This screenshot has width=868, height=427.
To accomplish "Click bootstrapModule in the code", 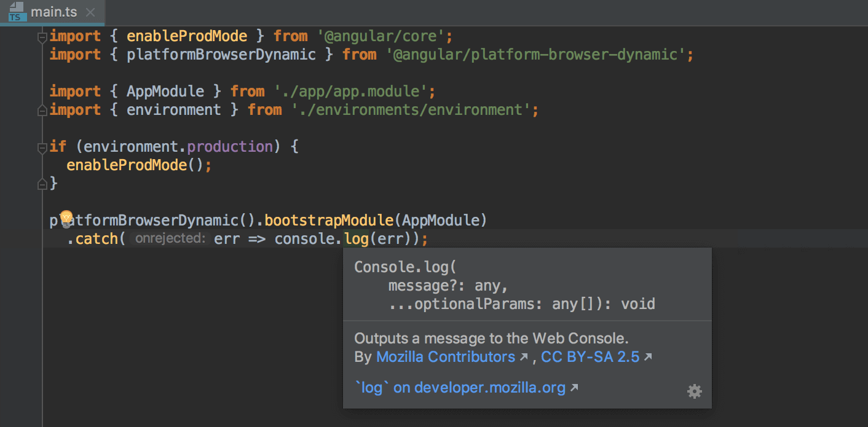I will (329, 220).
